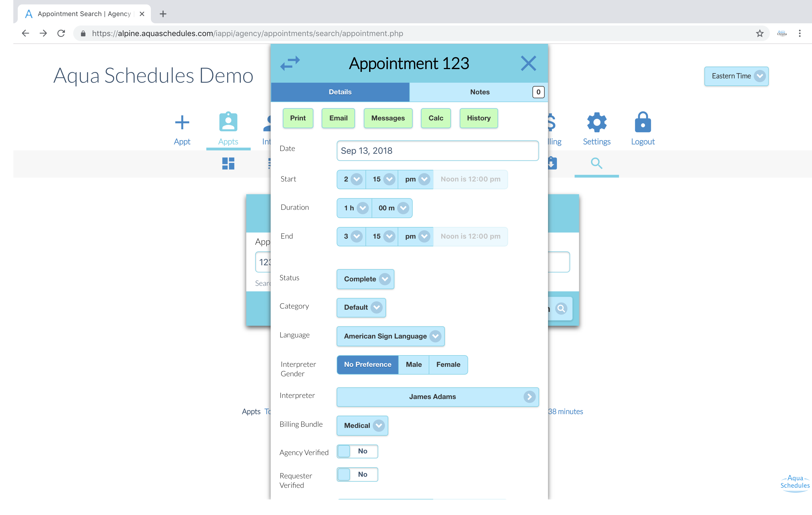Click the search button behind dialog

click(x=560, y=309)
